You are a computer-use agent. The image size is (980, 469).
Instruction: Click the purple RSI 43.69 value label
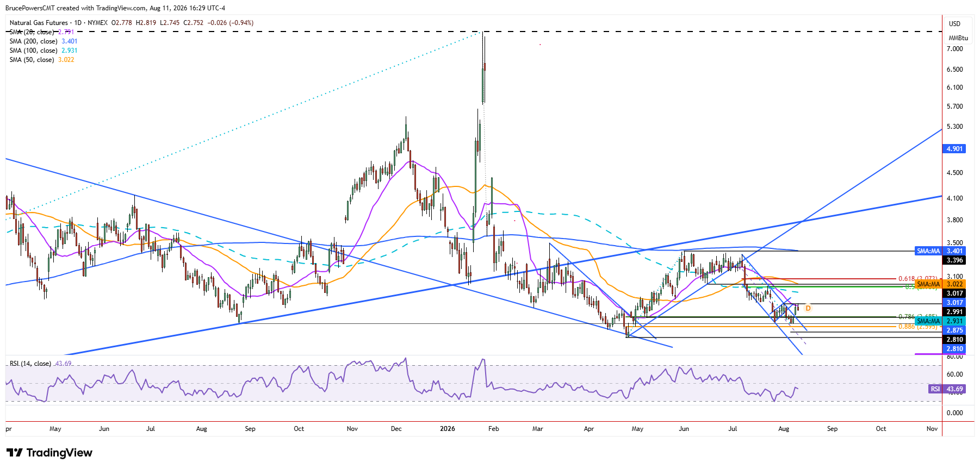point(947,389)
